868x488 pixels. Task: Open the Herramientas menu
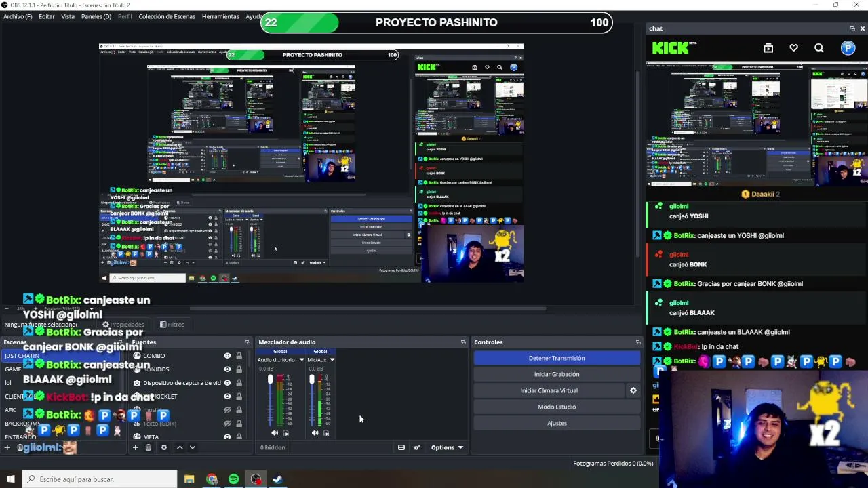coord(220,16)
